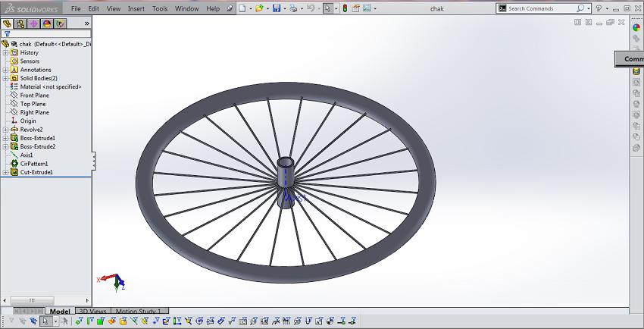The image size is (644, 329).
Task: Switch to the ConfigurationManager tab
Action: [33, 23]
